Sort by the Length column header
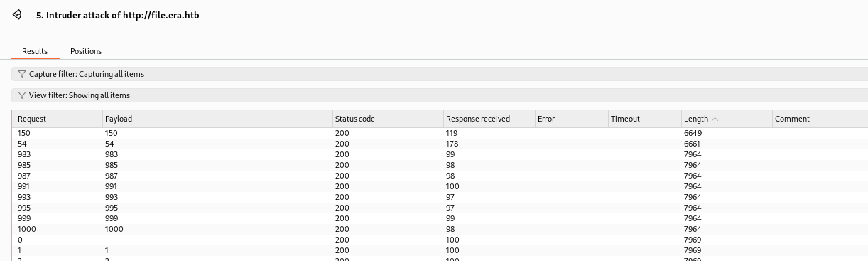The image size is (868, 261). click(726, 119)
